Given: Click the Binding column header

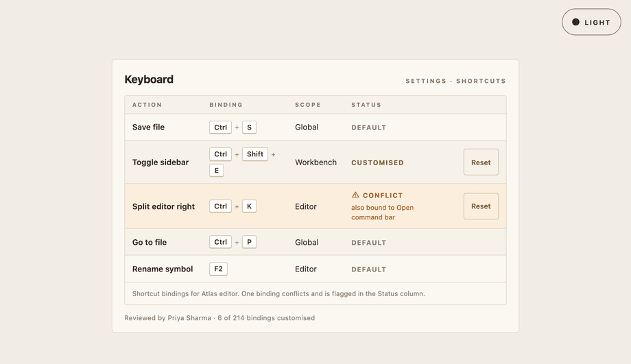Looking at the screenshot, I should coord(226,105).
